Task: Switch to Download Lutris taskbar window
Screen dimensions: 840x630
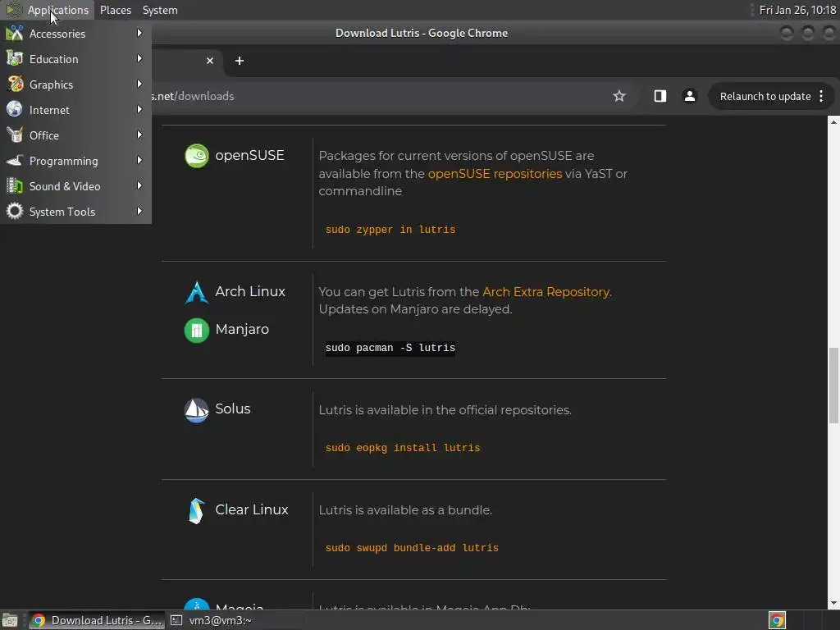Action: click(97, 620)
